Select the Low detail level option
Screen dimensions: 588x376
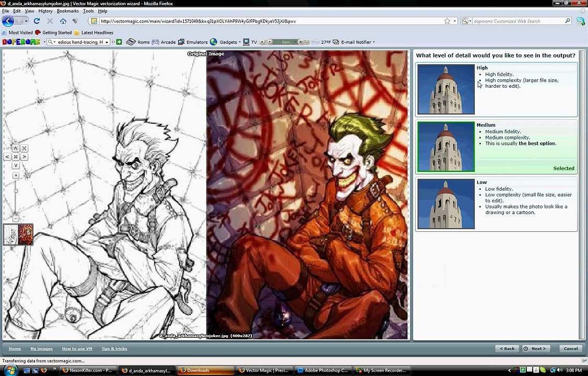[497, 204]
